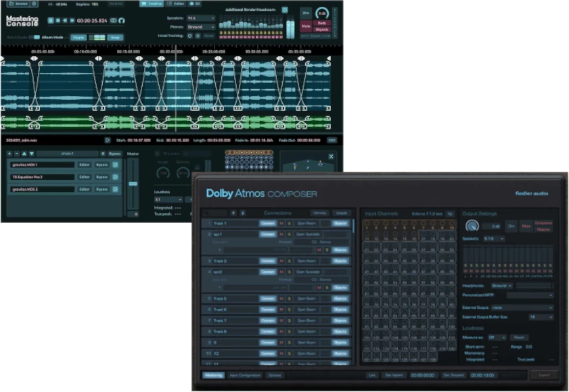Viewport: 569px width, 392px height.
Task: Enable the loop playback icon
Action: point(113,21)
